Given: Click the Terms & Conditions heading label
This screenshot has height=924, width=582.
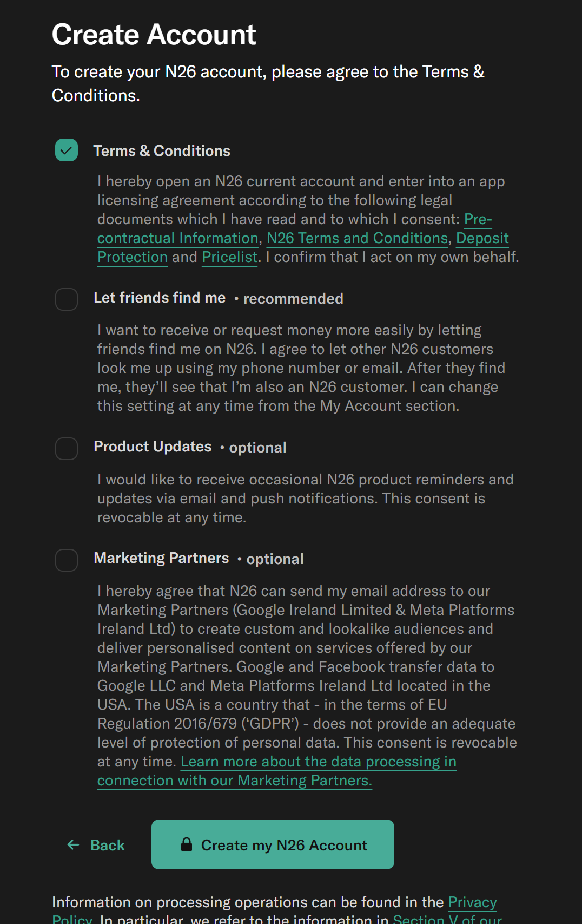Looking at the screenshot, I should pyautogui.click(x=162, y=151).
